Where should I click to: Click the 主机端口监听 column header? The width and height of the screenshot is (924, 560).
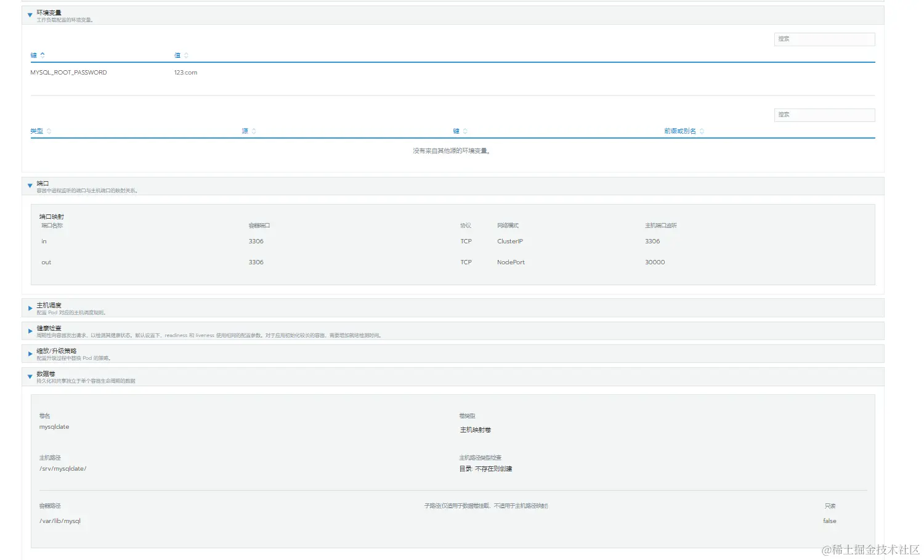coord(661,225)
